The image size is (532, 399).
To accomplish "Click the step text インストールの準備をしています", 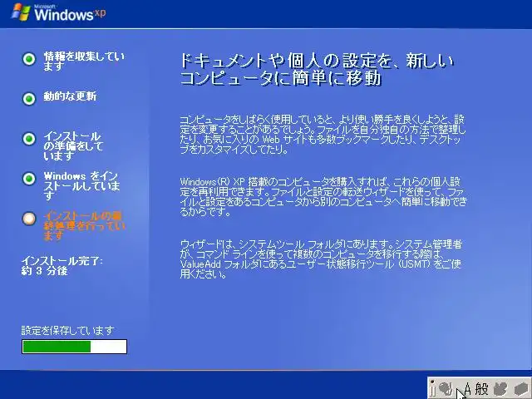I will point(73,146).
